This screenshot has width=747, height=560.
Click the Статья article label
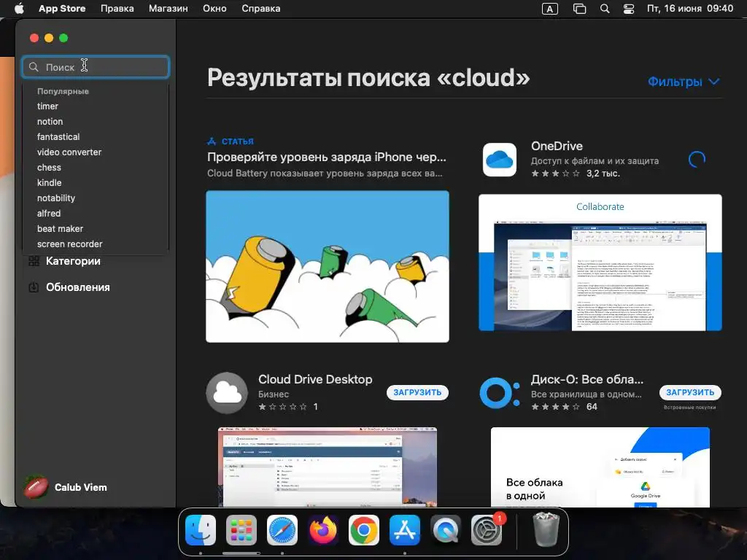click(x=238, y=141)
